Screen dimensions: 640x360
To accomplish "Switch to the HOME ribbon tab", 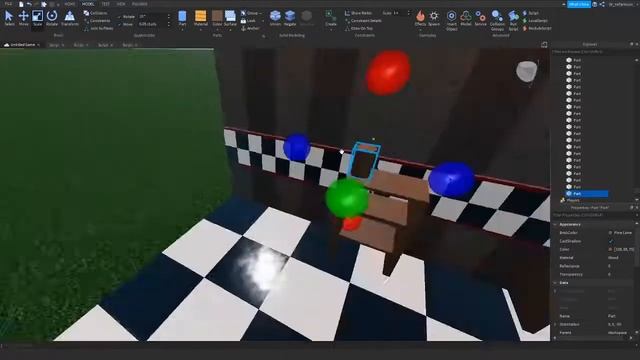I will click(69, 4).
